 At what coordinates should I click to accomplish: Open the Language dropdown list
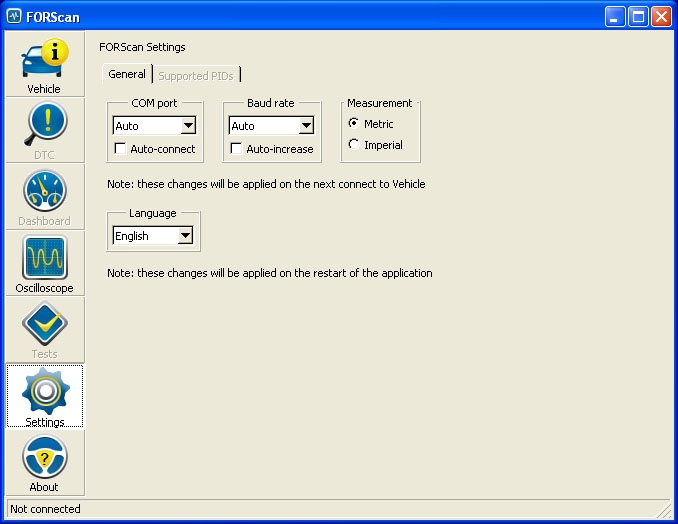tap(184, 236)
